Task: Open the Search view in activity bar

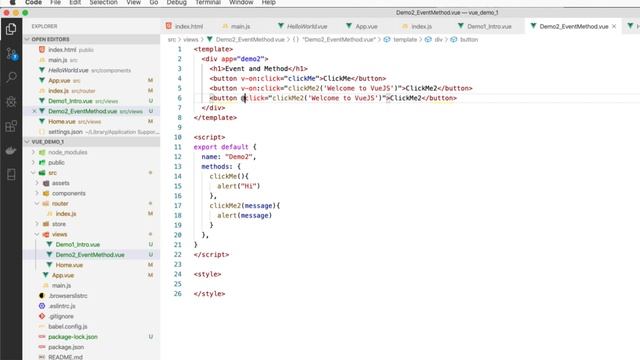Action: point(11,77)
